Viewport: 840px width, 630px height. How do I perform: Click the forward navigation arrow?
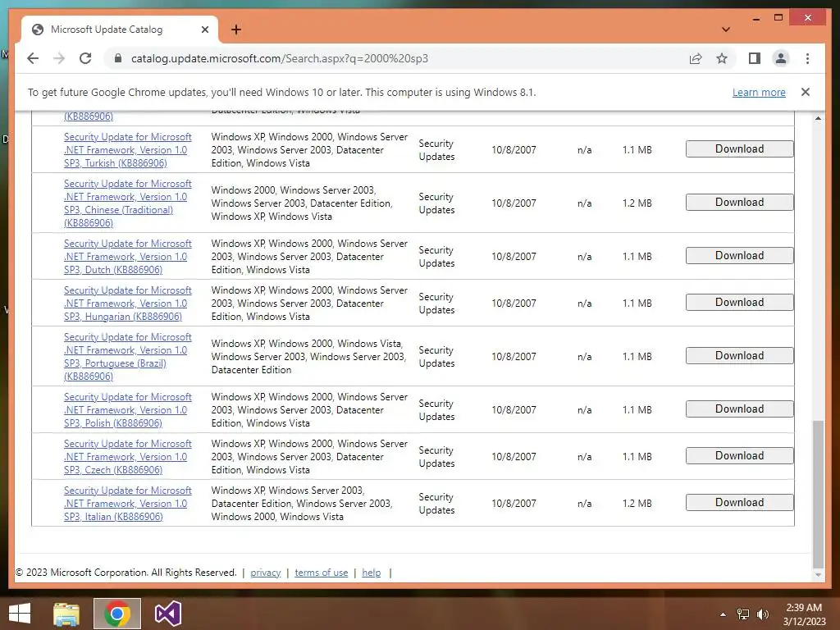59,58
